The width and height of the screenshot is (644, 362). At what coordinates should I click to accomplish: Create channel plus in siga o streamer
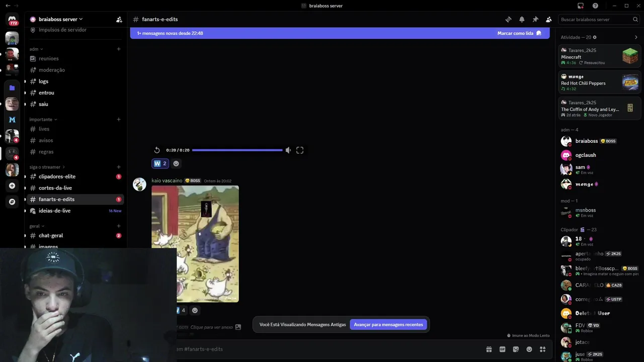coord(119,167)
